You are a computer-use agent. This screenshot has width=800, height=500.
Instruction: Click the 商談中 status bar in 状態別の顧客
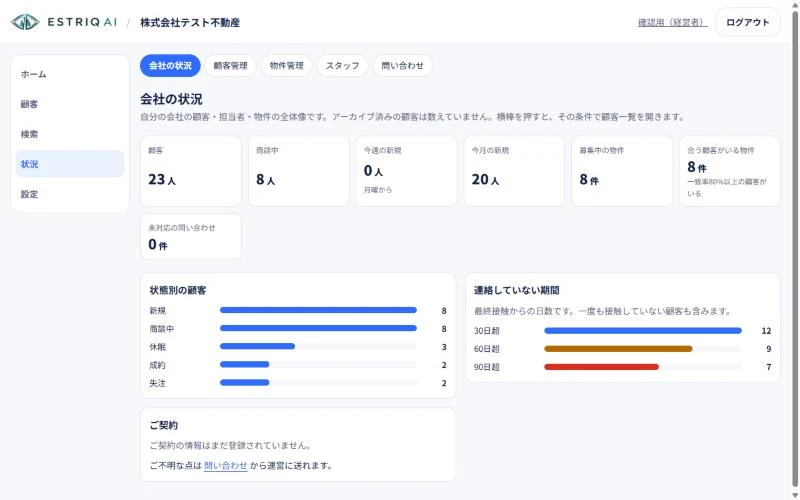coord(318,329)
